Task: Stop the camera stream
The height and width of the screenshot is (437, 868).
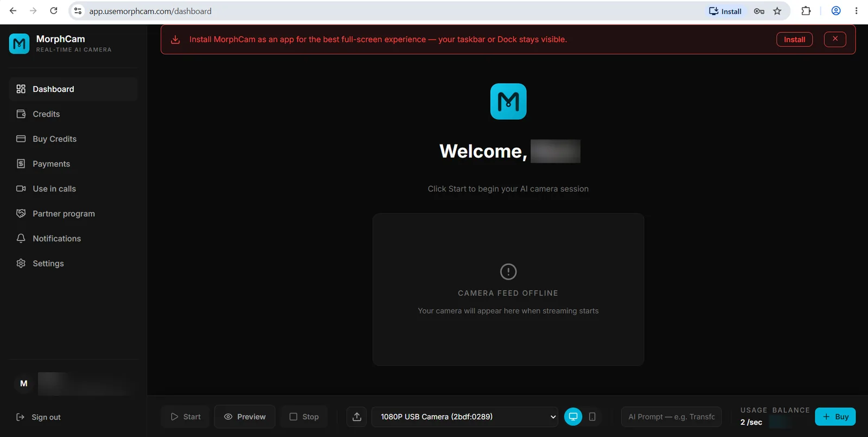Action: pyautogui.click(x=304, y=417)
